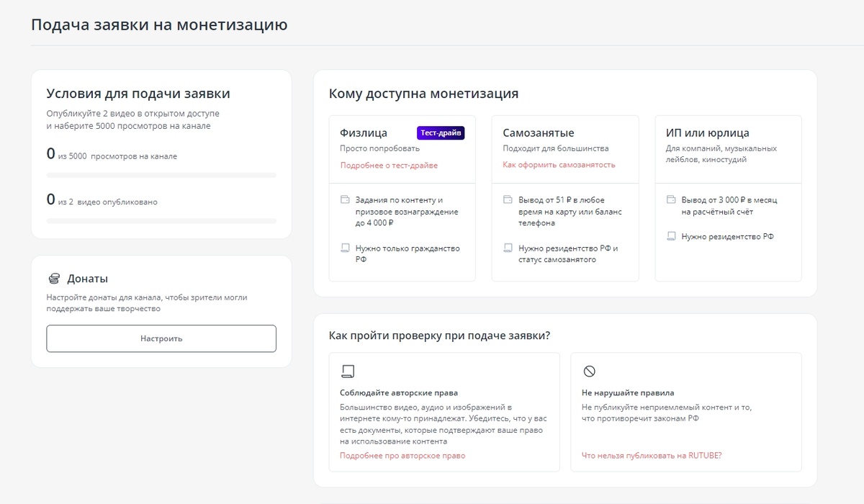Click the prohibited circle icon above Не нарушайте правила

(589, 372)
